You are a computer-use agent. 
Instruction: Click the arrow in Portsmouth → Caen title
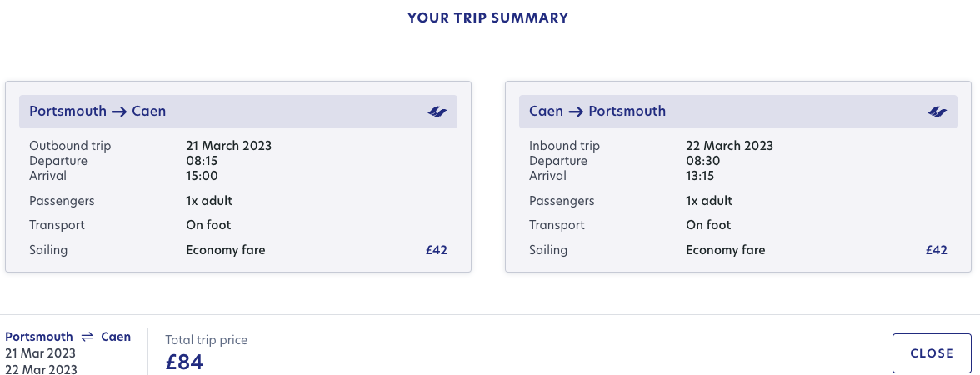pos(119,112)
